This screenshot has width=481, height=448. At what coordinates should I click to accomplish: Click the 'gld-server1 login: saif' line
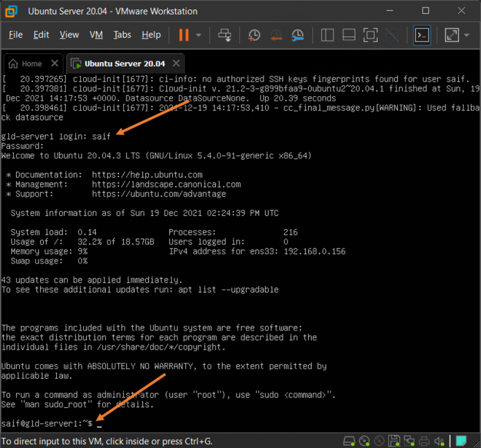point(56,136)
